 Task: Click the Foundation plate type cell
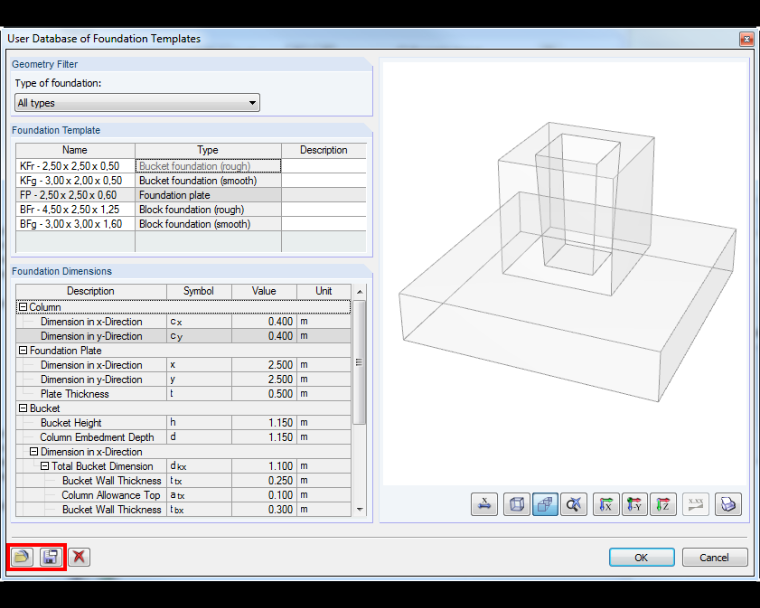click(x=208, y=195)
